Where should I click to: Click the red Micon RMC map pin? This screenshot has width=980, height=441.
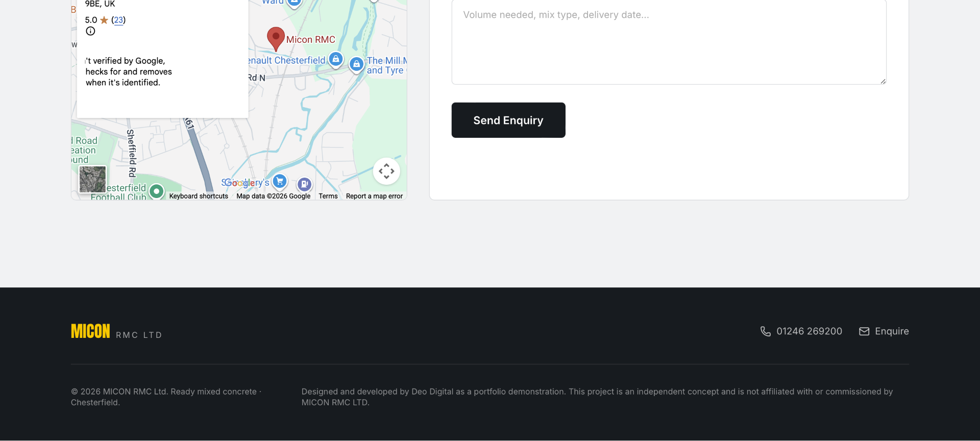point(276,39)
